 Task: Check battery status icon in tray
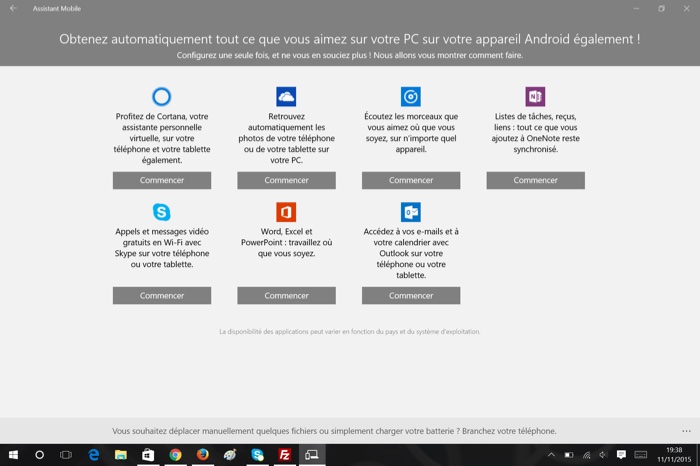569,455
